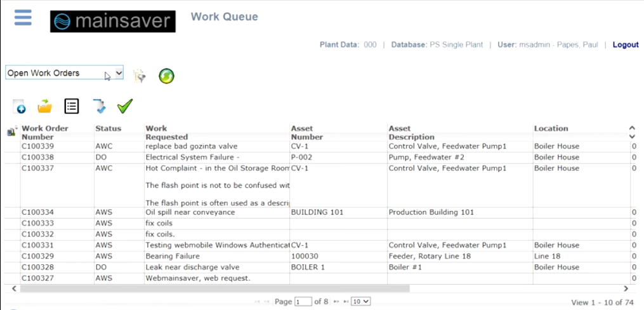Screen dimensions: 644x310
Task: Click the scroll up arrow in header
Action: [x=632, y=128]
